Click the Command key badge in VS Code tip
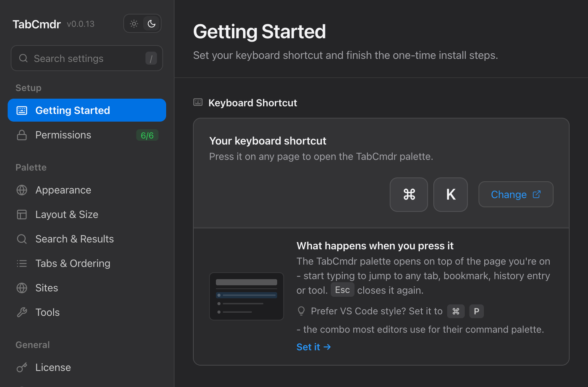 pyautogui.click(x=456, y=311)
